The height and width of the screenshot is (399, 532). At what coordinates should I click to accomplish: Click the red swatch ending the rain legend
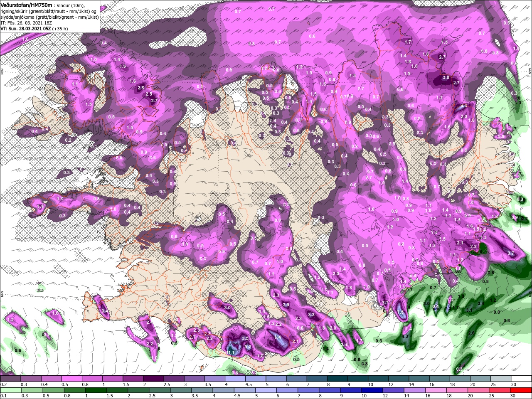point(520,390)
